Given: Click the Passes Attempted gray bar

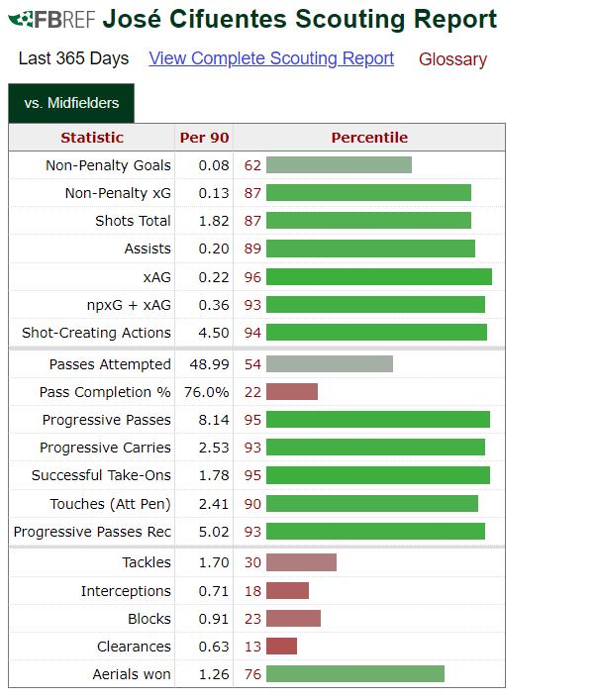Looking at the screenshot, I should pos(330,364).
